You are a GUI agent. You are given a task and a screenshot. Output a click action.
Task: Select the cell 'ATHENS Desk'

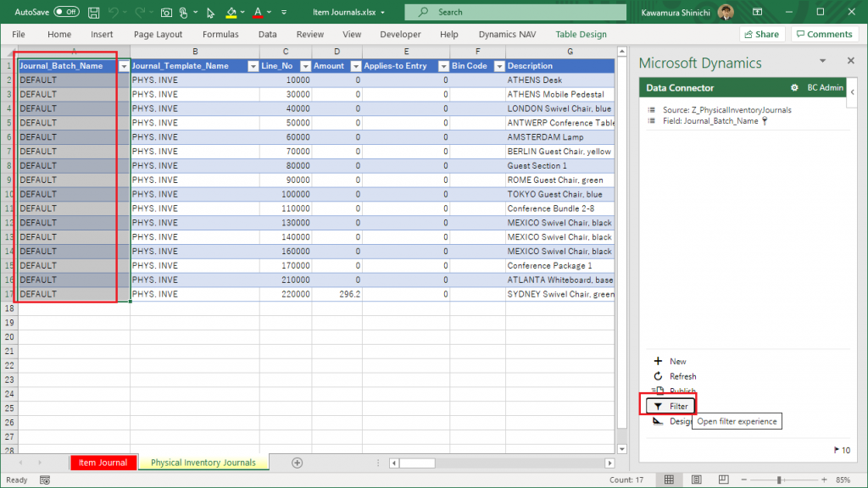point(559,80)
